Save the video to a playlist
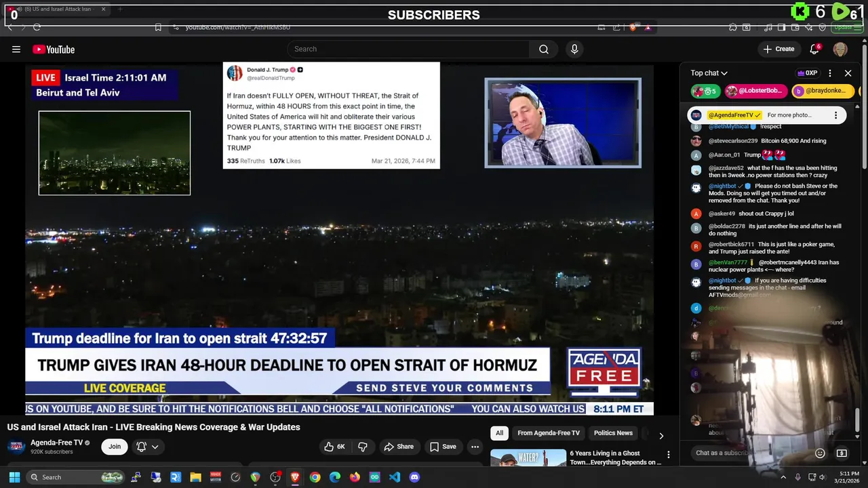The width and height of the screenshot is (868, 488). click(443, 447)
